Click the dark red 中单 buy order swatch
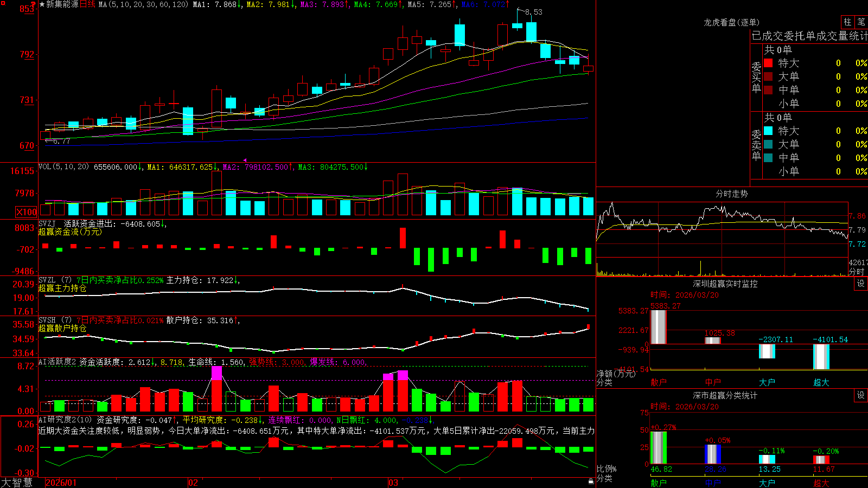The image size is (868, 488). pyautogui.click(x=768, y=90)
